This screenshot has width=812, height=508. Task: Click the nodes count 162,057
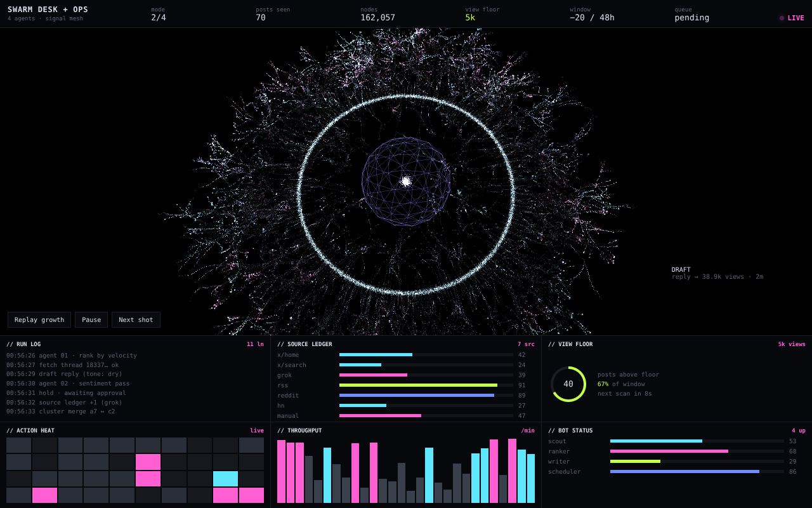click(377, 18)
